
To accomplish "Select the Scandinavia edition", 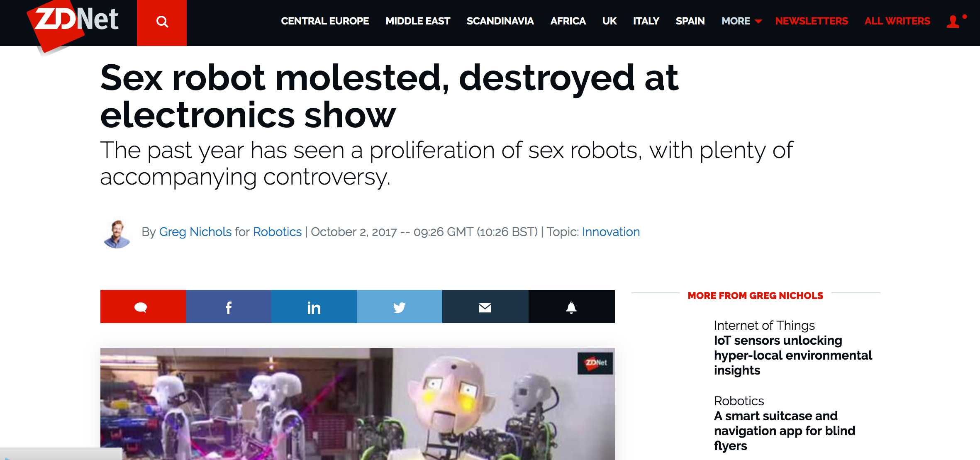I will coord(500,21).
